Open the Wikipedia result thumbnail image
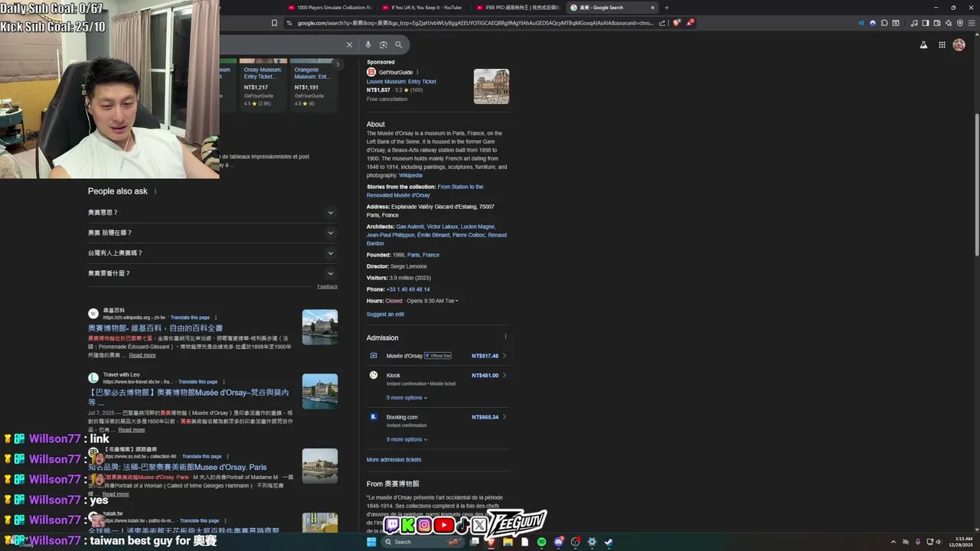980x551 pixels. [x=320, y=327]
